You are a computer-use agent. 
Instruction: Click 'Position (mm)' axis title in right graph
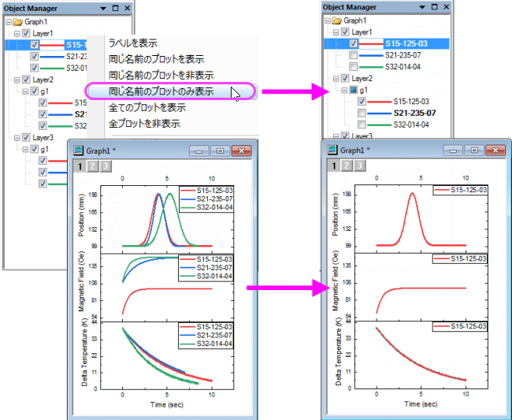pos(336,214)
